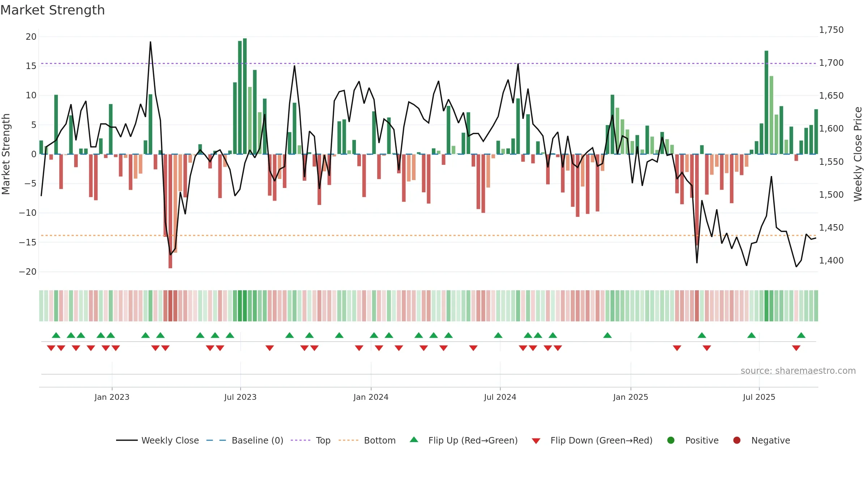Click the red Flip Down triangle legend icon
Viewport: 868px width, 488px height.
(536, 441)
